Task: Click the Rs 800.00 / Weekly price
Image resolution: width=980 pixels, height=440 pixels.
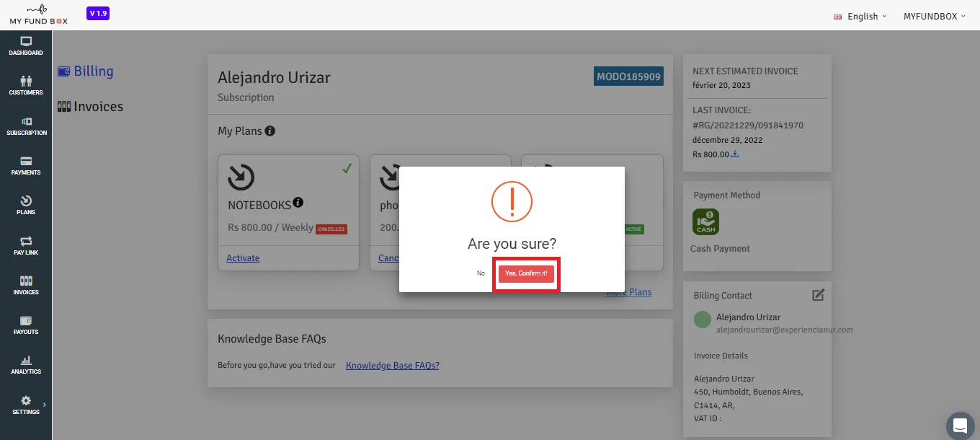Action: pos(270,227)
